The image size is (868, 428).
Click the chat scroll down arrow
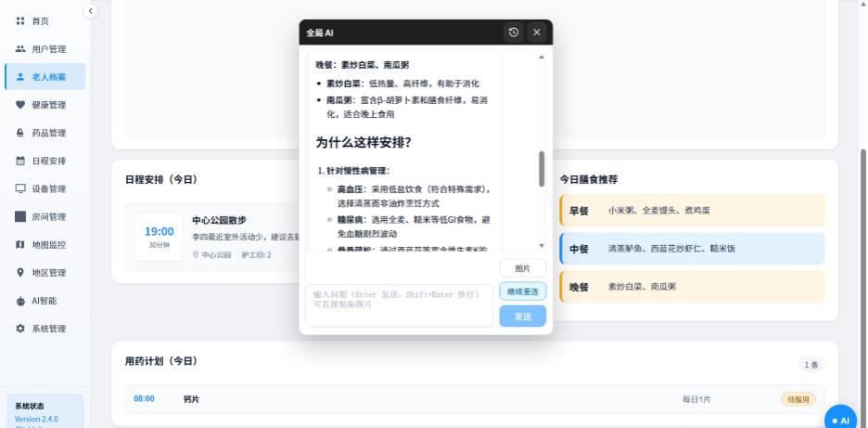coord(542,245)
